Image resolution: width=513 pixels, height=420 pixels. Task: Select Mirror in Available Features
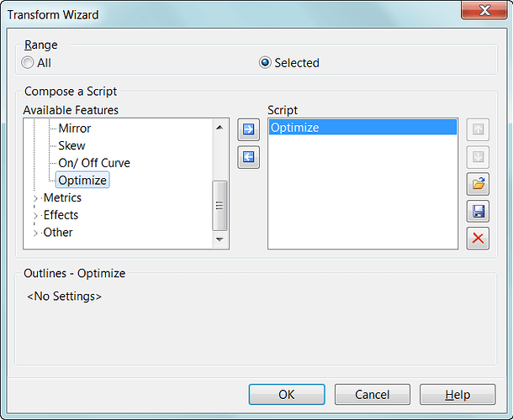coord(74,129)
